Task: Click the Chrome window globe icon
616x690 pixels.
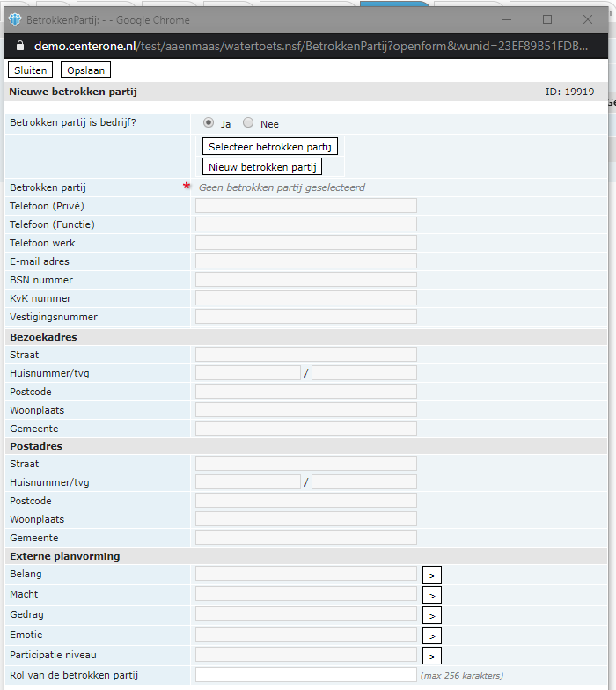Action: pos(14,19)
